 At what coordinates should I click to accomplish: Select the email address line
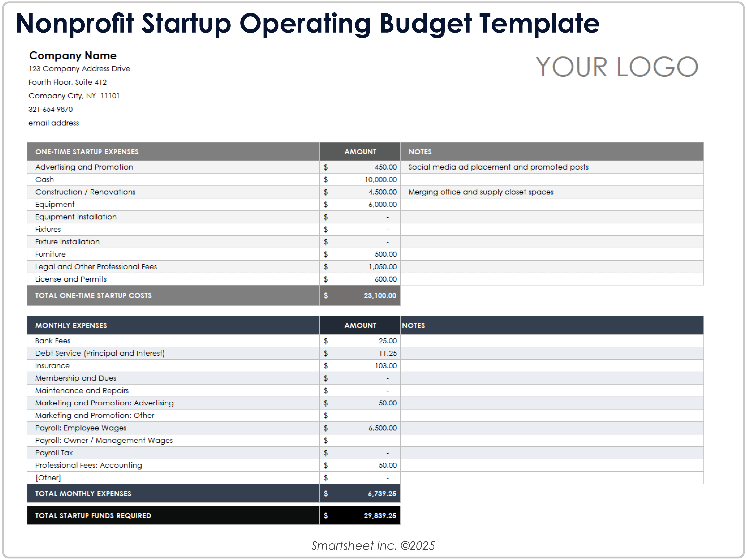pyautogui.click(x=53, y=123)
